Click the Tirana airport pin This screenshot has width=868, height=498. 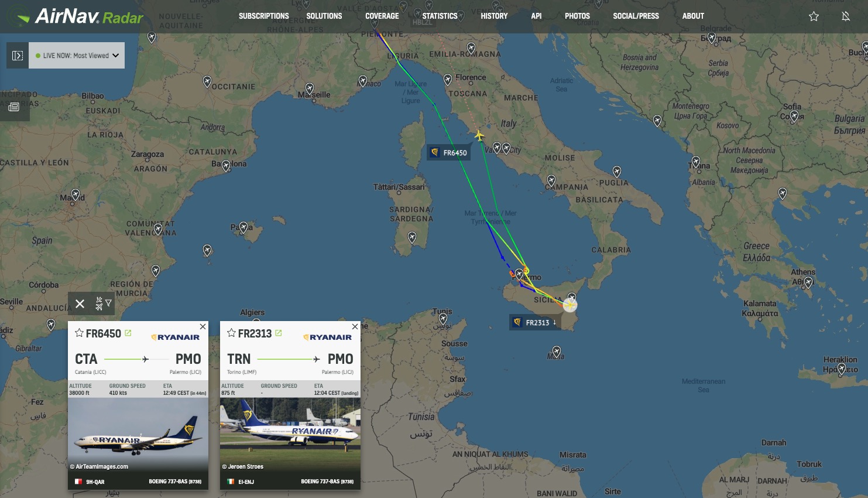696,162
